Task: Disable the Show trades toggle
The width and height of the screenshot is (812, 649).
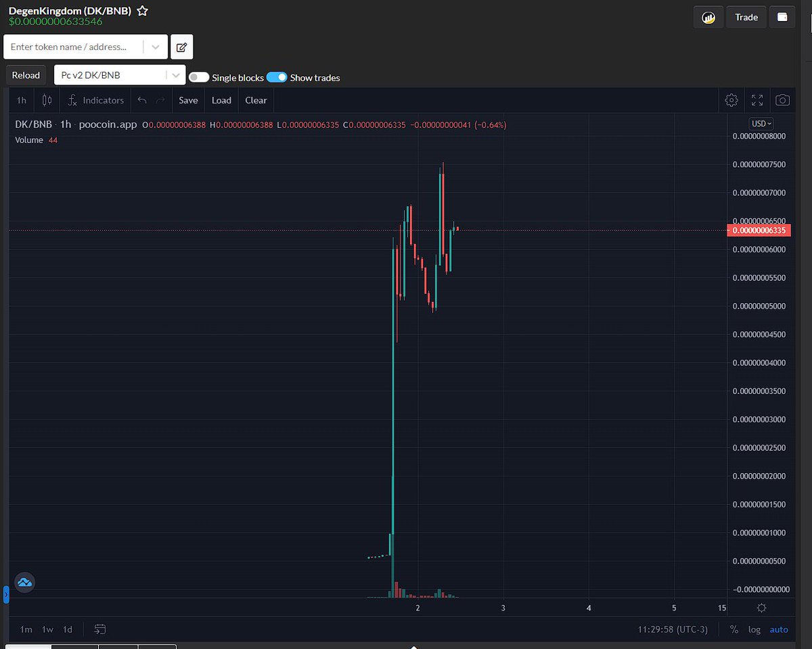Action: click(x=277, y=77)
